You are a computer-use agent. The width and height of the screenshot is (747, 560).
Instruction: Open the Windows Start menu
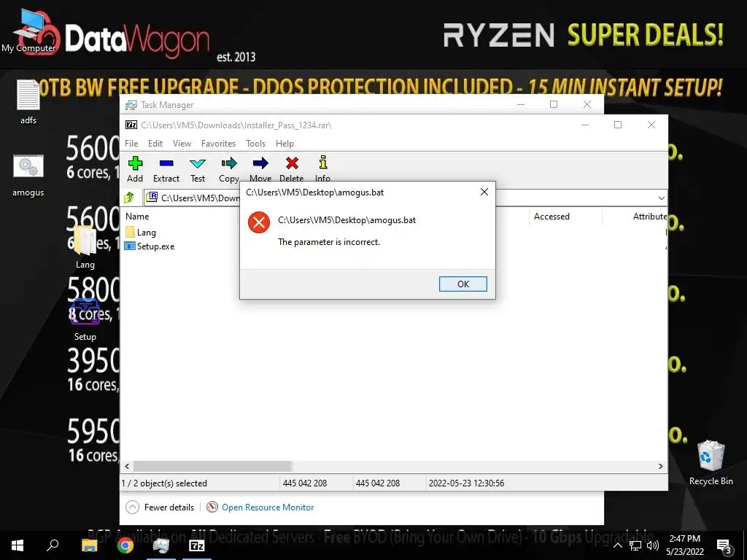tap(18, 545)
